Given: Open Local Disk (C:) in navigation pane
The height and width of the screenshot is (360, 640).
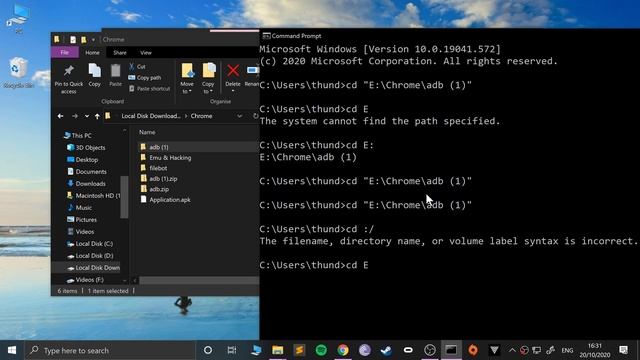Looking at the screenshot, I should [94, 244].
